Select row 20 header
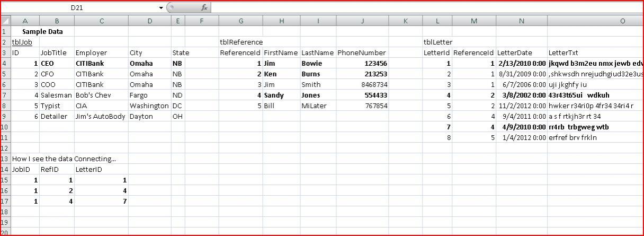 (x=5, y=232)
